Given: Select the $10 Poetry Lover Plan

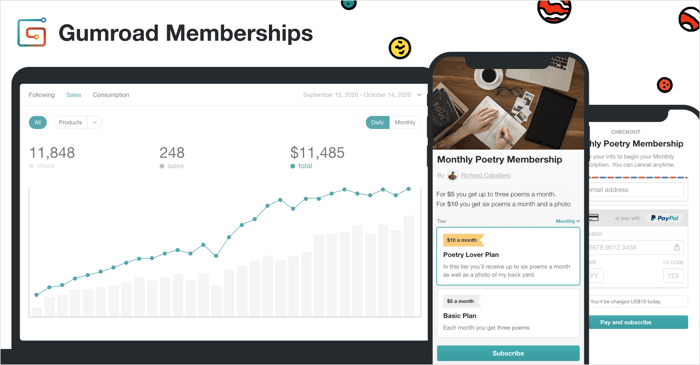Looking at the screenshot, I should click(508, 256).
